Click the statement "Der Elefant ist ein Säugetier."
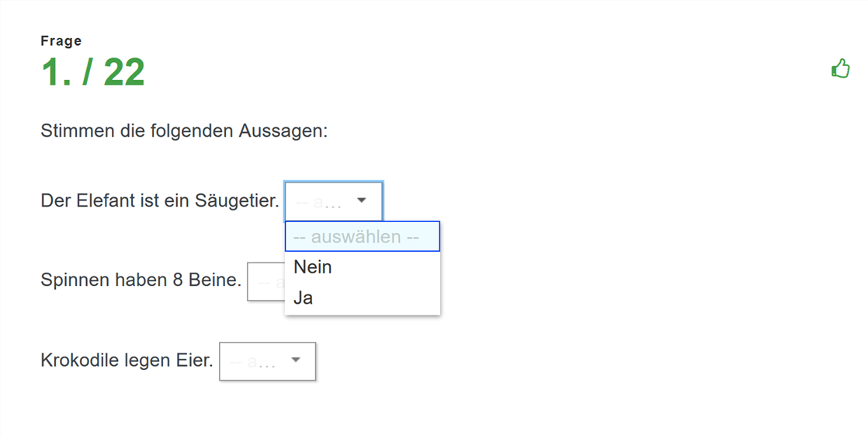 pyautogui.click(x=160, y=200)
